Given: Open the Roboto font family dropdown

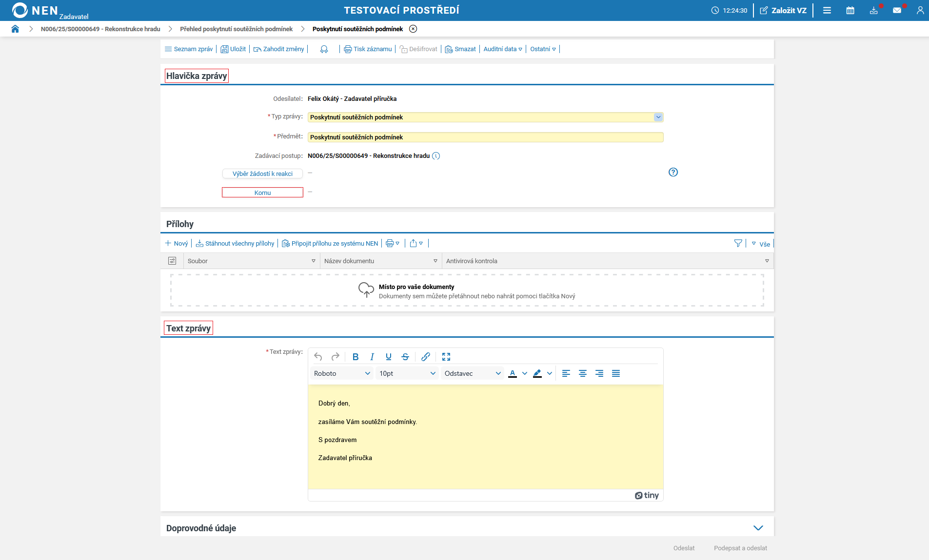Looking at the screenshot, I should coord(341,373).
